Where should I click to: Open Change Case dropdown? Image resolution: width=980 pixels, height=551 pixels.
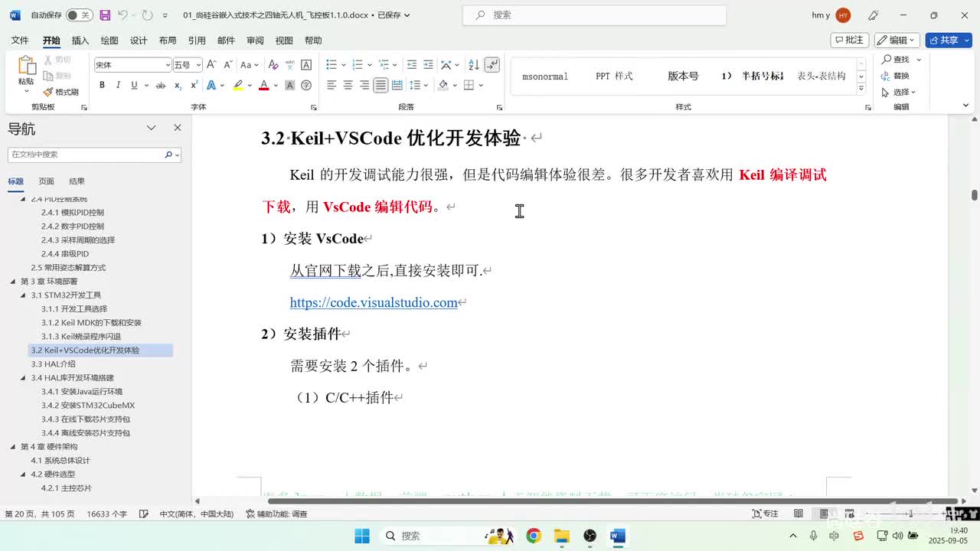(250, 65)
